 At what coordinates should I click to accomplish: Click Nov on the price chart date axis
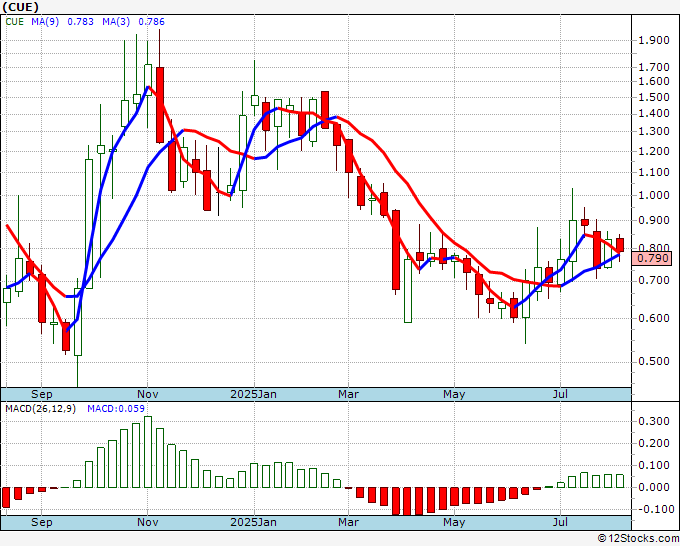pyautogui.click(x=148, y=394)
